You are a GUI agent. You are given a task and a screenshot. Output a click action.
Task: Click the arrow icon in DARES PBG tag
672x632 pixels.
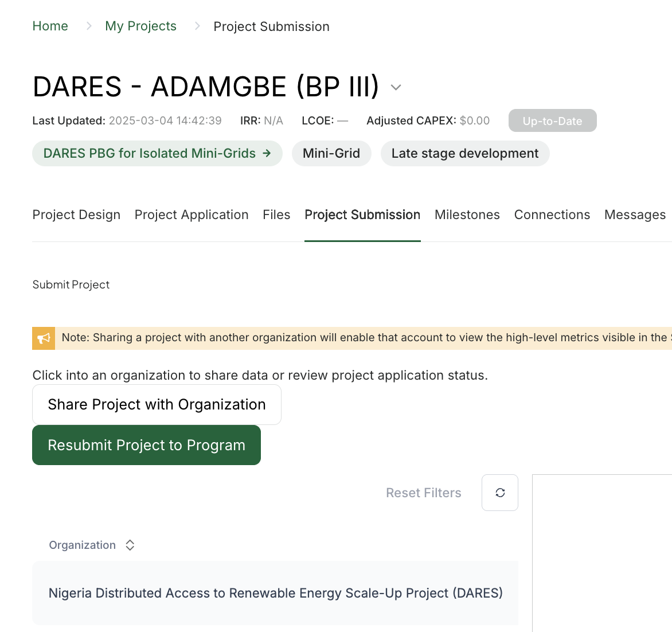[x=267, y=153]
